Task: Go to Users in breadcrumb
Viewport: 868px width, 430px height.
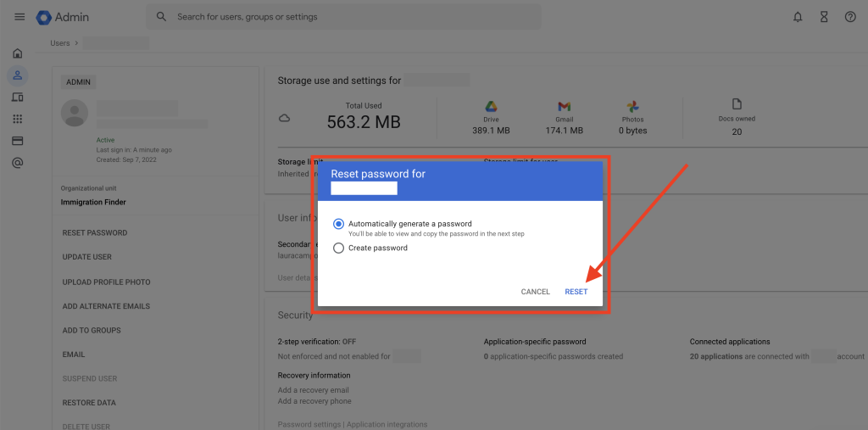Action: tap(60, 42)
